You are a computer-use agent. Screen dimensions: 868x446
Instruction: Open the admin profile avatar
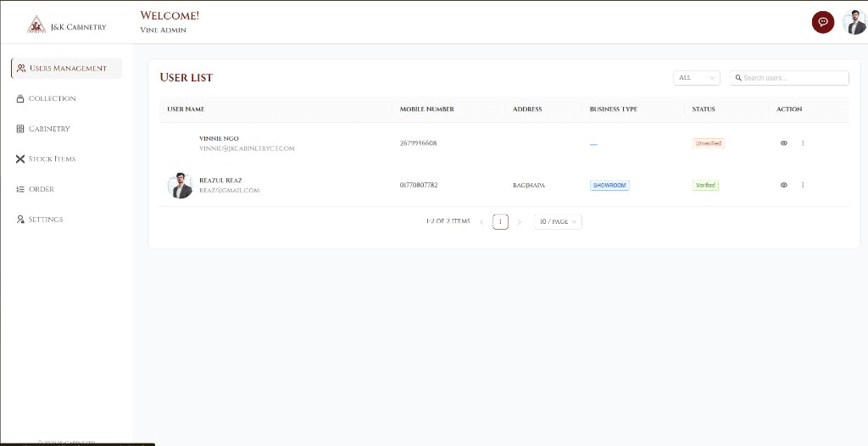(854, 22)
